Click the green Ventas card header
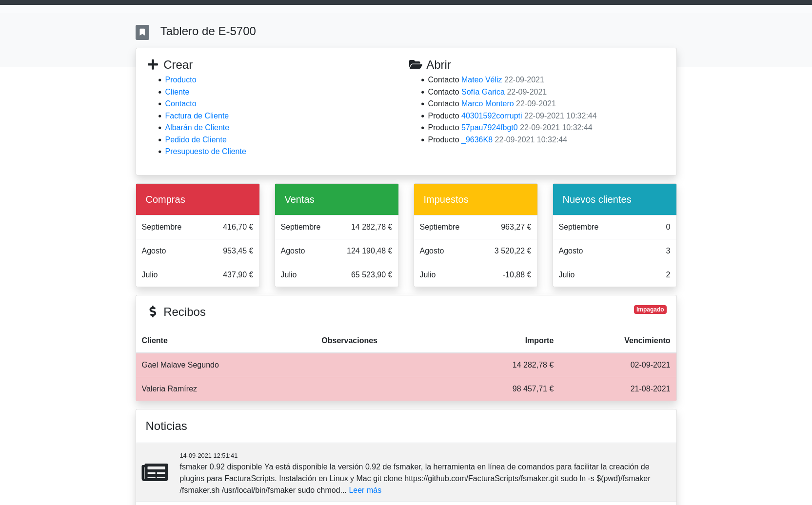This screenshot has width=812, height=505. [x=337, y=199]
